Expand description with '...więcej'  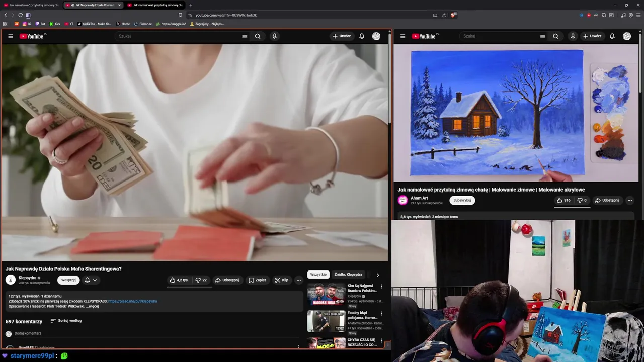point(93,306)
